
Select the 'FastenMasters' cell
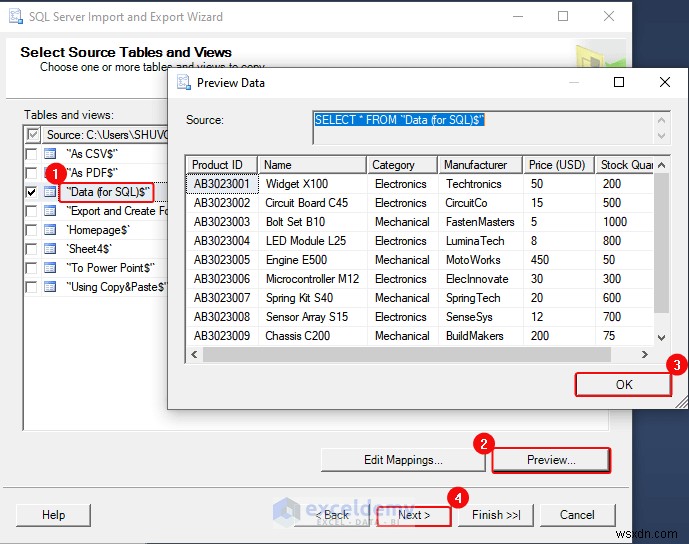pyautogui.click(x=481, y=222)
